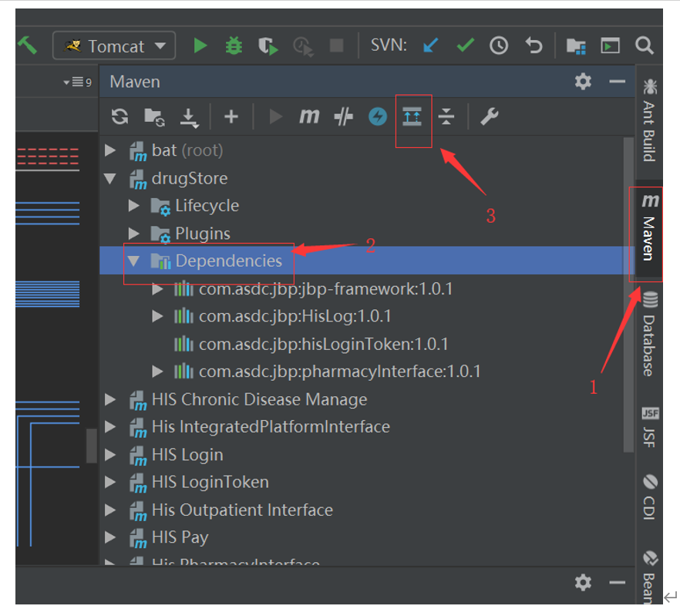Collapse all Maven tree nodes
The height and width of the screenshot is (616, 680).
446,116
